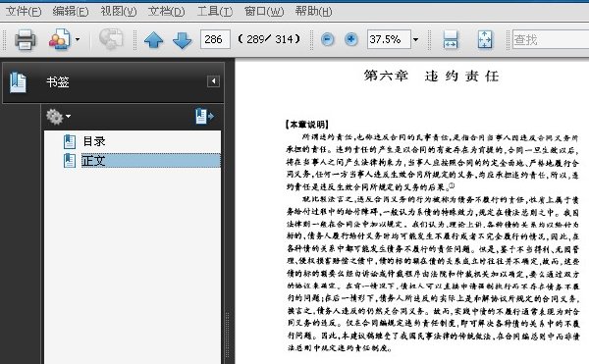Zoom out with the minus button
This screenshot has height=364, width=589.
(328, 39)
